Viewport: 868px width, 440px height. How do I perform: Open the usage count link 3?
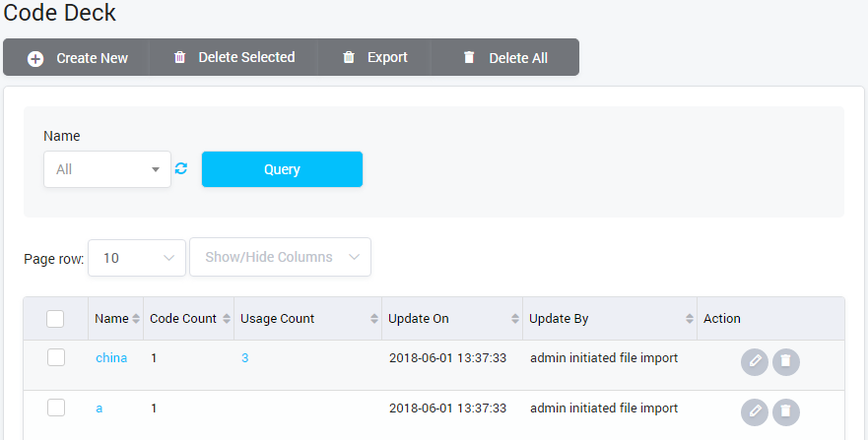tap(244, 358)
